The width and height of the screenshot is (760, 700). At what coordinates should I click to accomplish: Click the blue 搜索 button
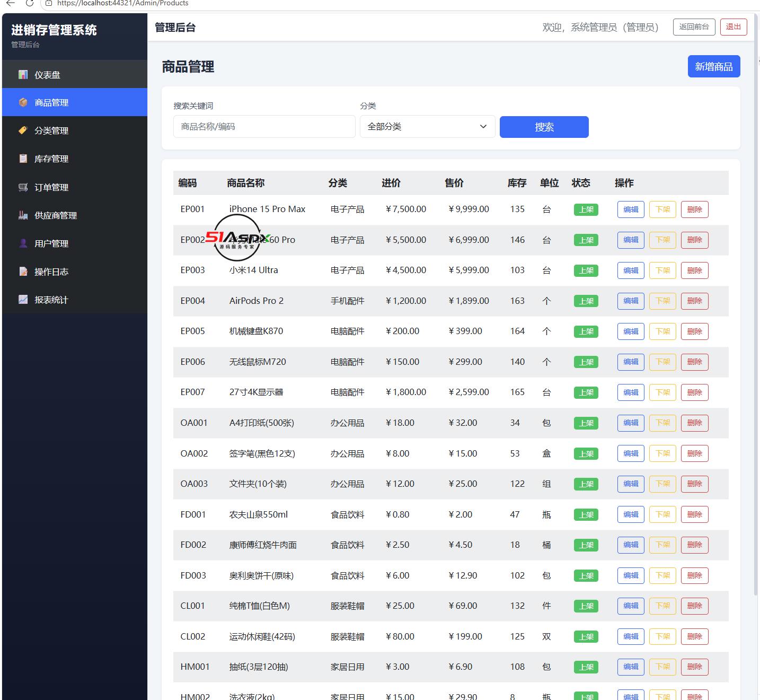544,127
